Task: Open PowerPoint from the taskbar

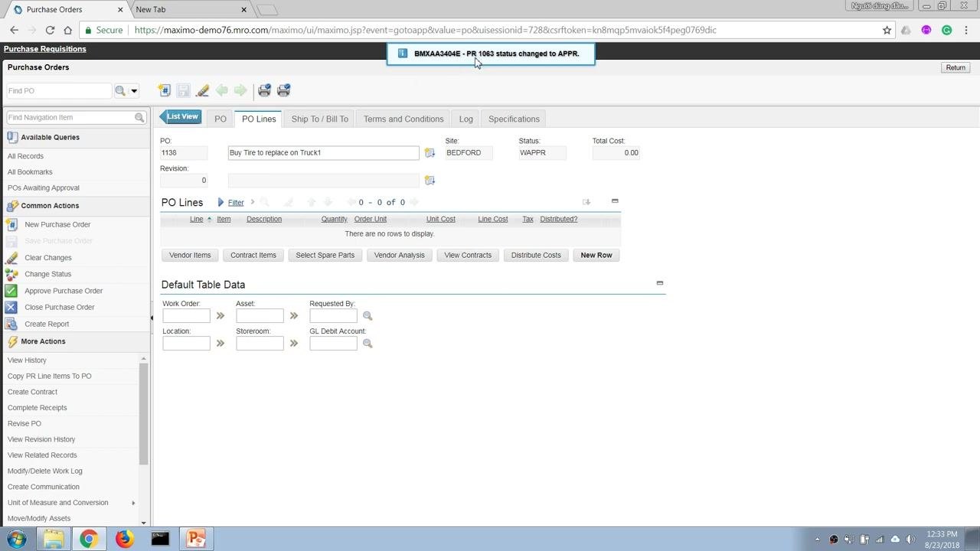Action: [x=196, y=539]
